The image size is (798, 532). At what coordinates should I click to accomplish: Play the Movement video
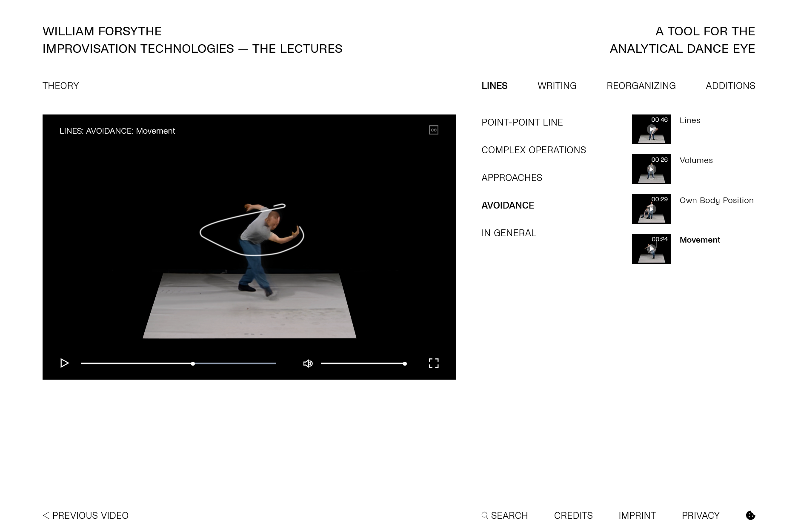point(65,363)
